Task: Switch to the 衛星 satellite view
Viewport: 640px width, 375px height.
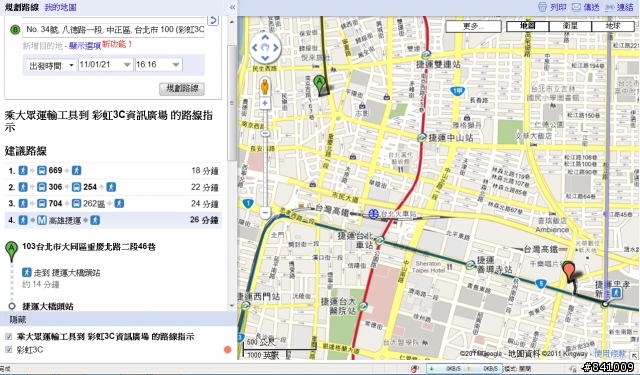Action: [570, 26]
